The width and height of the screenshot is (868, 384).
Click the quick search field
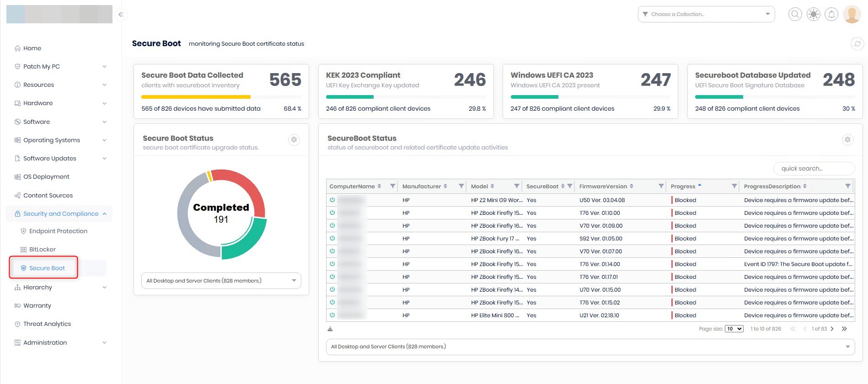pyautogui.click(x=814, y=168)
